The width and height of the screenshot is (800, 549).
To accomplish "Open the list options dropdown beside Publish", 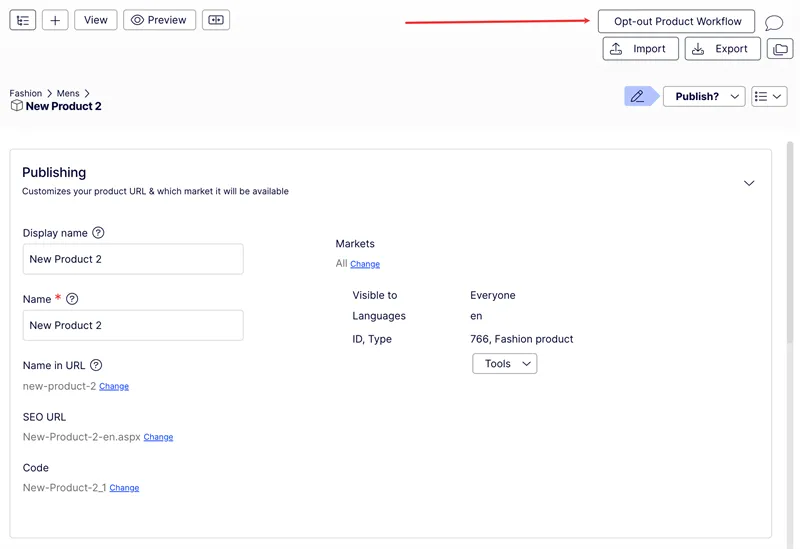I will tap(769, 96).
